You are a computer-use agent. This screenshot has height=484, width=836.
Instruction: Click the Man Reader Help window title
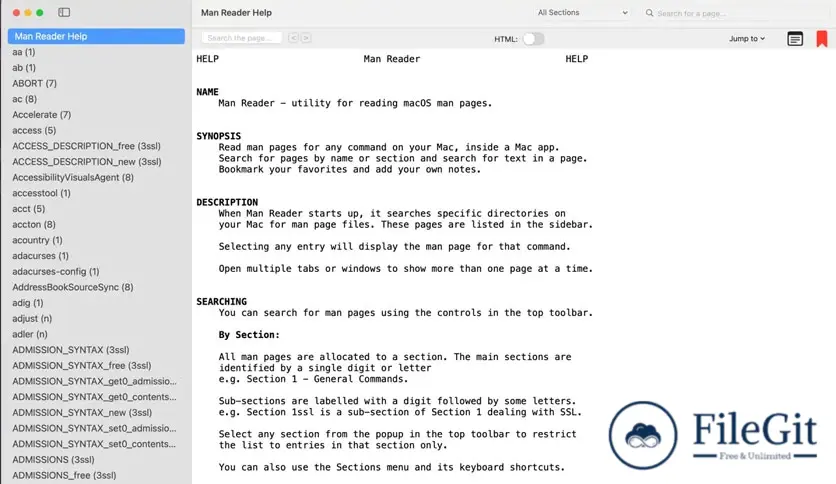tap(236, 12)
